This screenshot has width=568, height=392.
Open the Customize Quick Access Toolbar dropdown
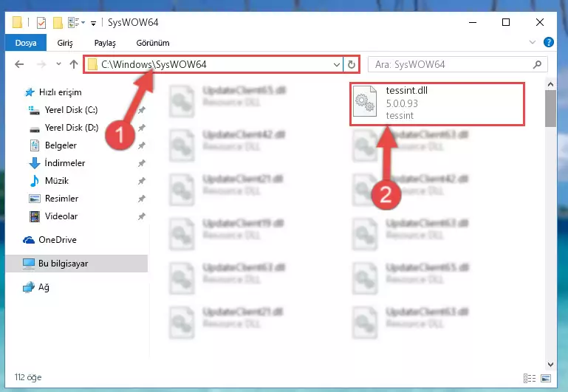pos(93,24)
